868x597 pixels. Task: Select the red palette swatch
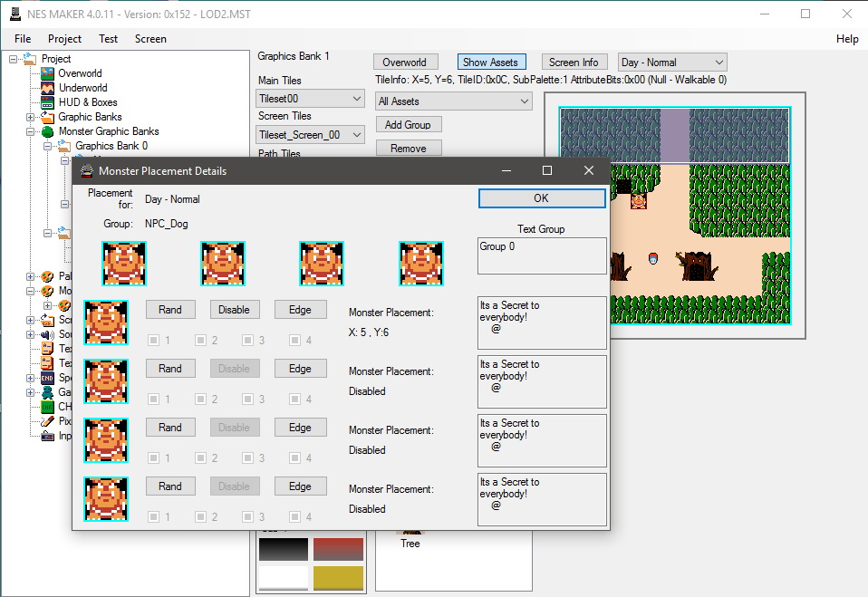point(338,549)
